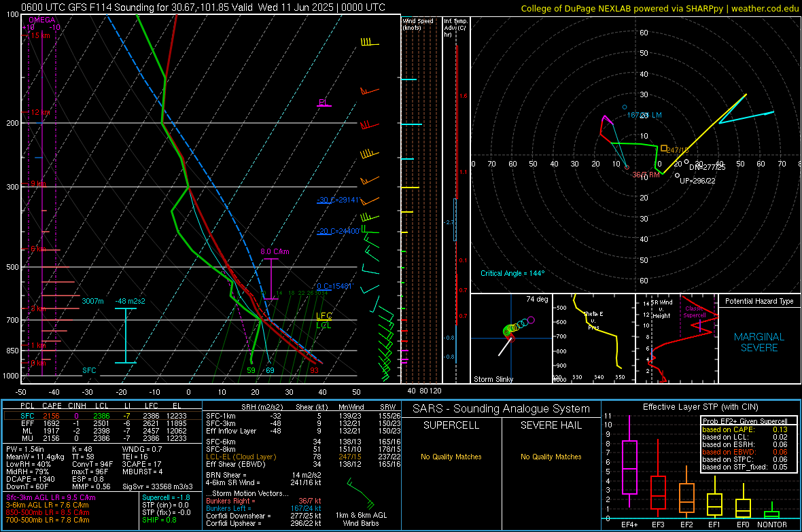This screenshot has height=532, width=802.
Task: Select the MU parcel row in table
Action: pyautogui.click(x=103, y=438)
